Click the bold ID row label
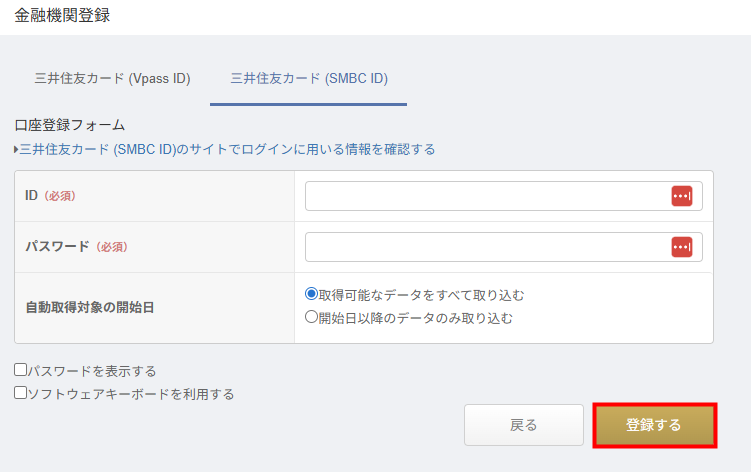 click(31, 196)
